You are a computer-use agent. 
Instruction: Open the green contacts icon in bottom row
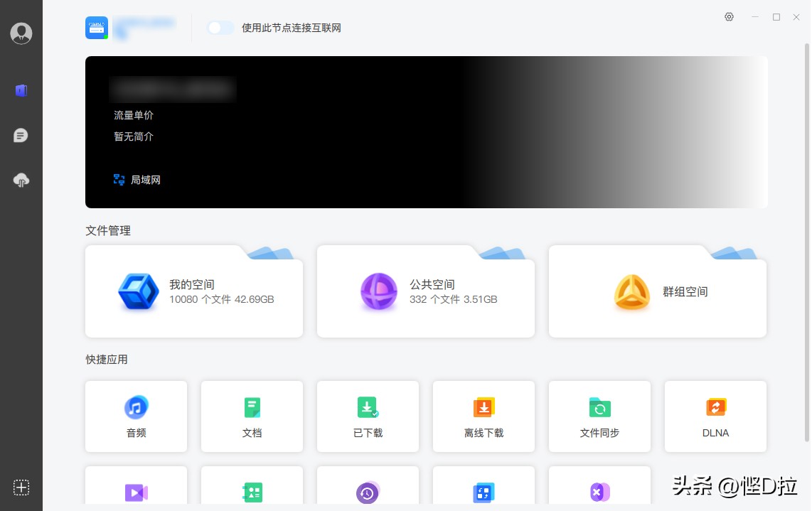pos(252,492)
